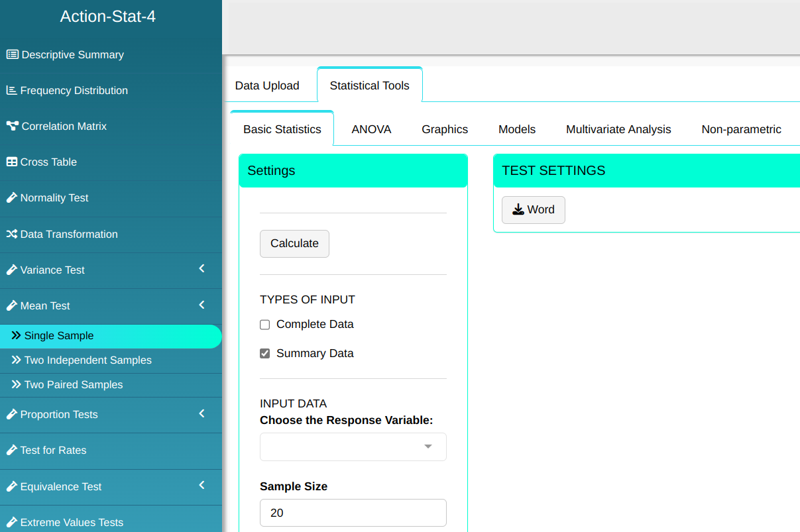Expand the Proportion Tests chevron
Viewport: 800px width, 532px height.
[x=202, y=413]
